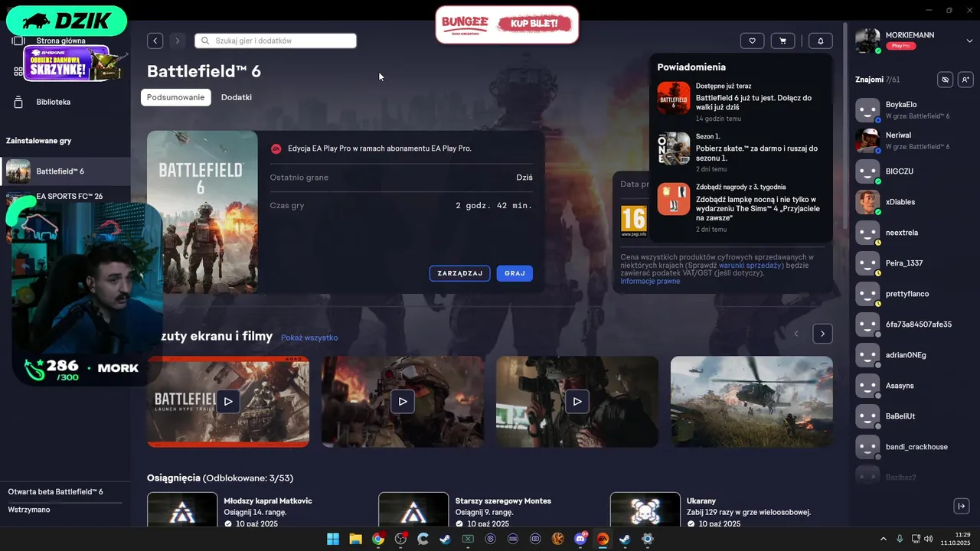Screen dimensions: 980x551
Task: Open Discord from the taskbar
Action: 580,539
